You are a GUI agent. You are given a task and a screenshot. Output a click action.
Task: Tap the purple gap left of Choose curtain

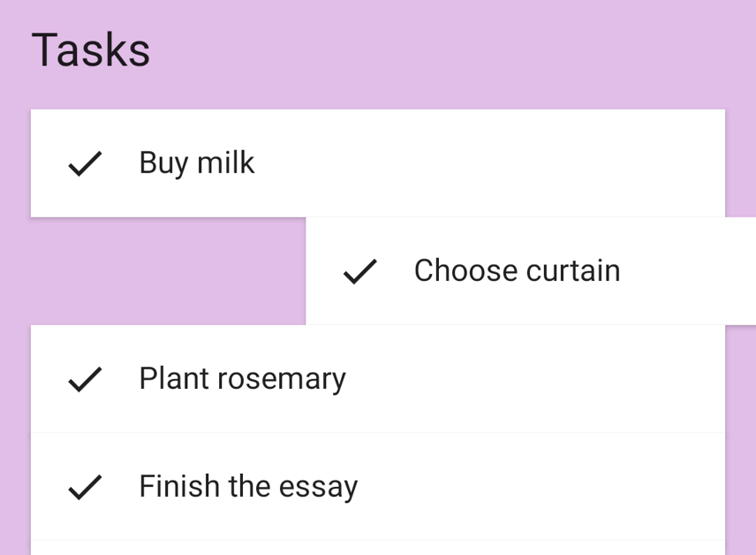pyautogui.click(x=168, y=271)
